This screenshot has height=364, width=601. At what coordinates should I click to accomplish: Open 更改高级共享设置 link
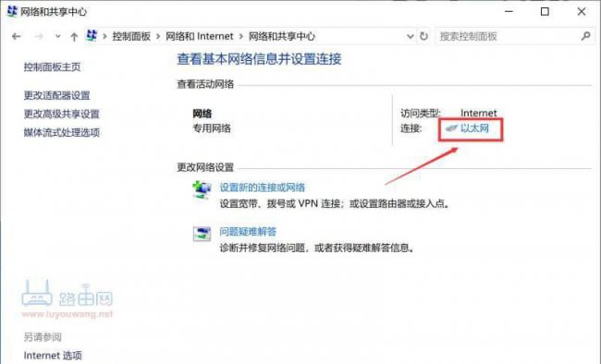tap(61, 114)
